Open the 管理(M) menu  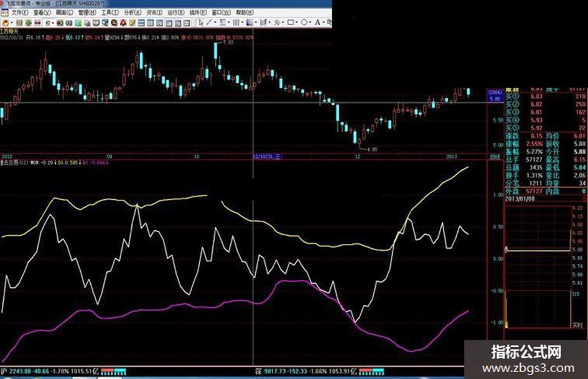point(87,13)
